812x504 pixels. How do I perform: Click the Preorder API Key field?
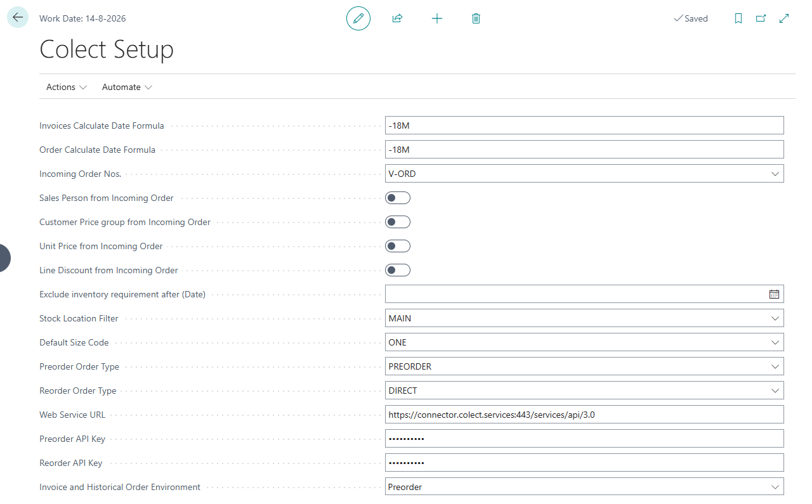pos(584,439)
